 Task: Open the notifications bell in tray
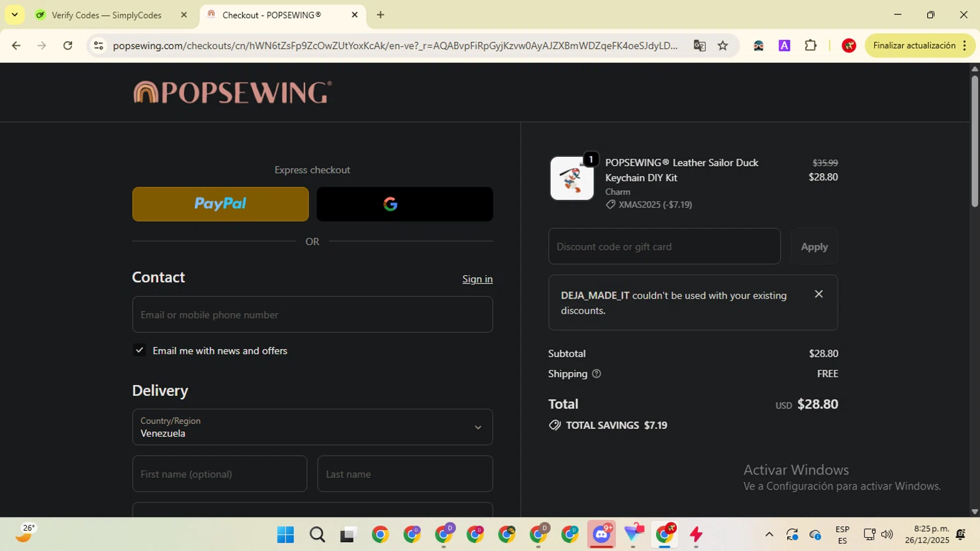pos(960,535)
